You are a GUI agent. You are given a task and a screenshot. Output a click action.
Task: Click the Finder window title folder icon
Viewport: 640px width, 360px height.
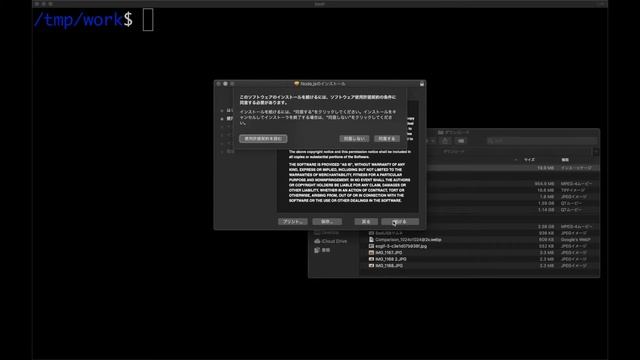point(440,132)
